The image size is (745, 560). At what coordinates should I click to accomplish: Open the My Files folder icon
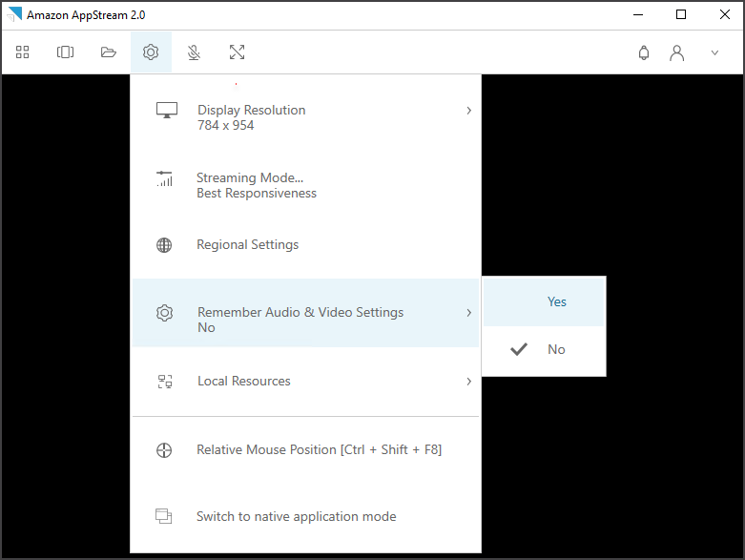pyautogui.click(x=109, y=52)
